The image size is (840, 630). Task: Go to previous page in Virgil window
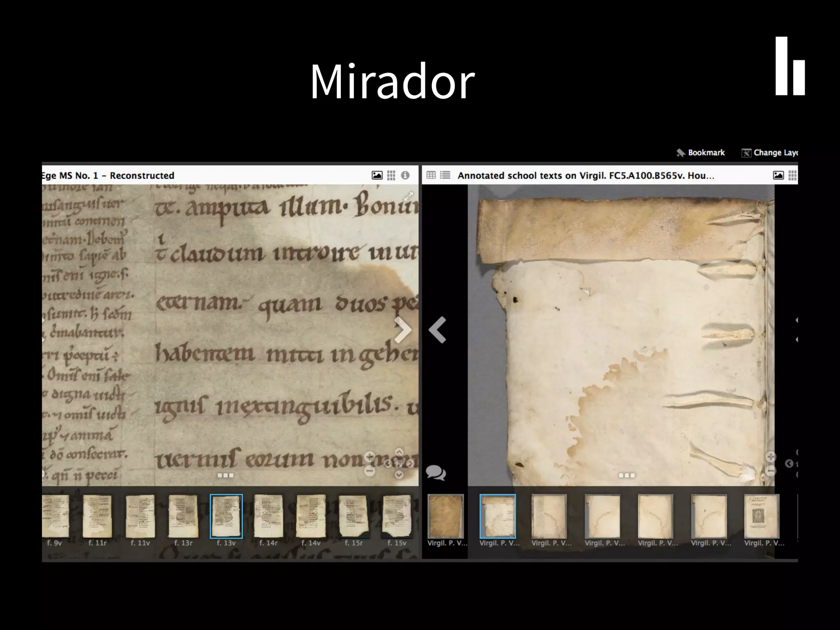click(x=437, y=329)
